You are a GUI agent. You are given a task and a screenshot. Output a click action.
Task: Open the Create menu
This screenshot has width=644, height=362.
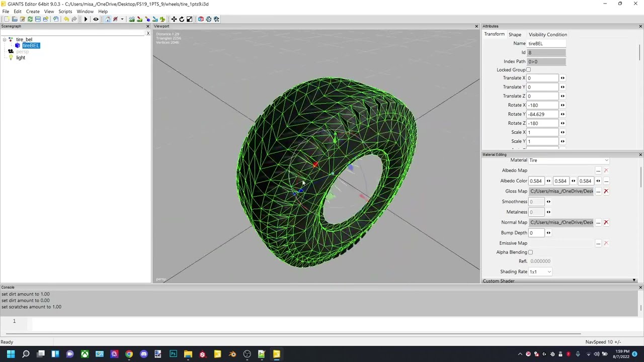click(x=33, y=11)
